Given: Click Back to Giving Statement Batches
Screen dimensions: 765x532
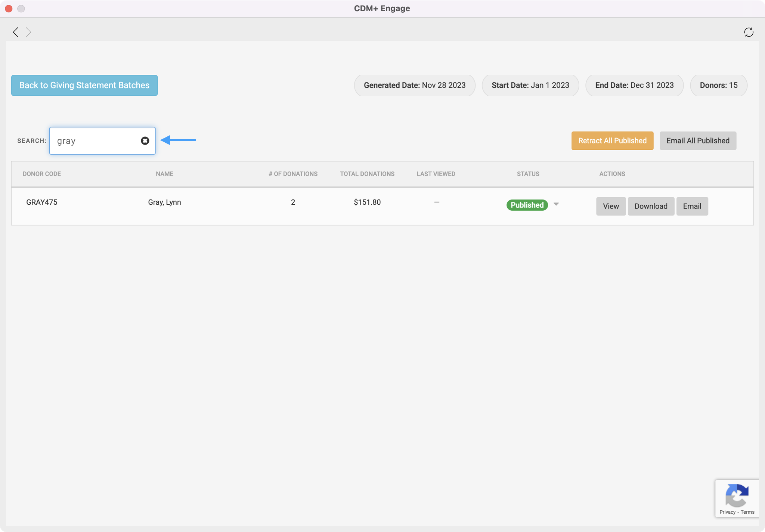Looking at the screenshot, I should tap(84, 85).
